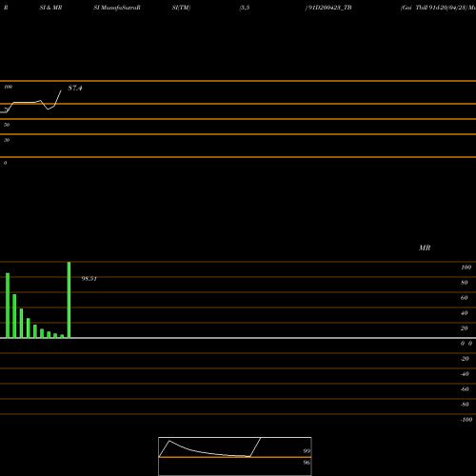Click the 60 tick on the MR axis
The height and width of the screenshot is (476, 476).
(464, 298)
